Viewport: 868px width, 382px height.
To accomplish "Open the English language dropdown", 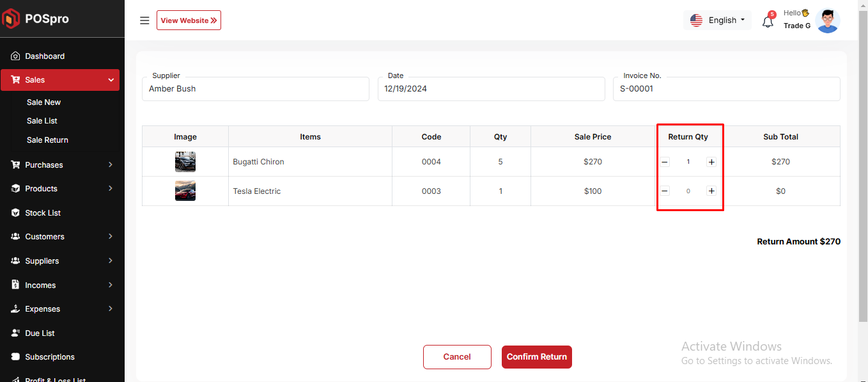I will [x=717, y=20].
